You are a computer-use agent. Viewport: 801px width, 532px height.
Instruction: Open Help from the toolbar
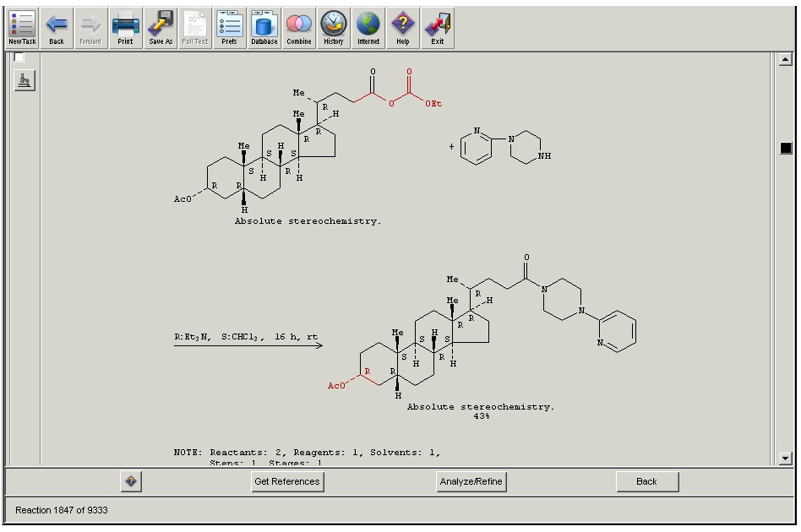click(403, 28)
